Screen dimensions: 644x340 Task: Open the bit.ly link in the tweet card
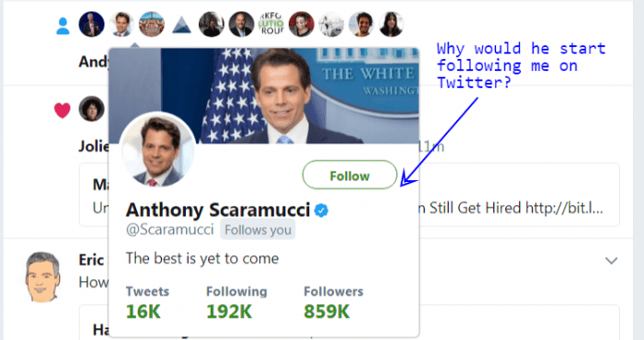(564, 208)
